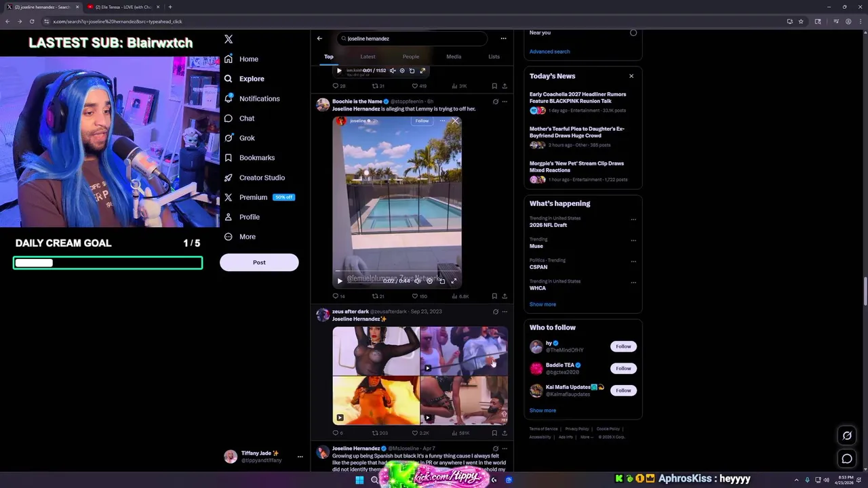This screenshot has height=488, width=868.
Task: Mute the pool video
Action: point(417,281)
